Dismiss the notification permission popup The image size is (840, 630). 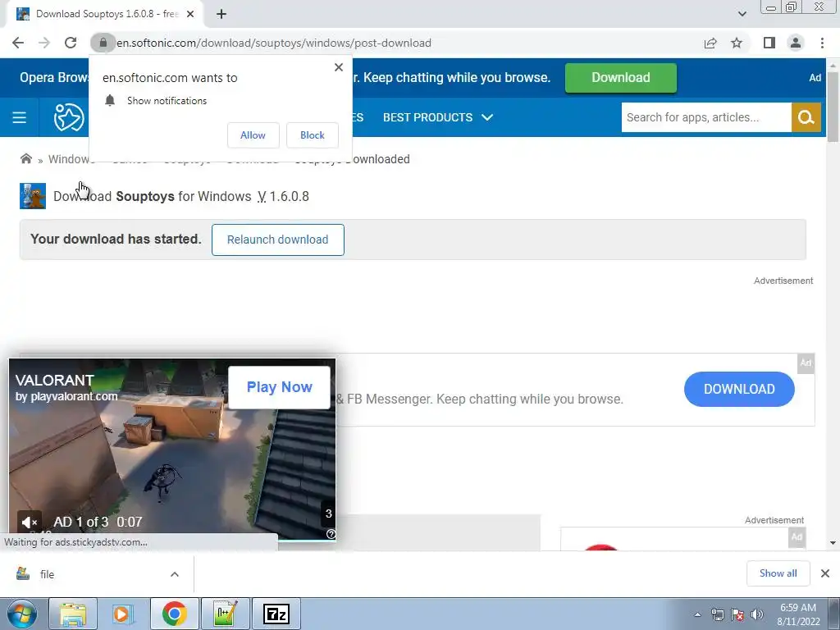coord(339,67)
